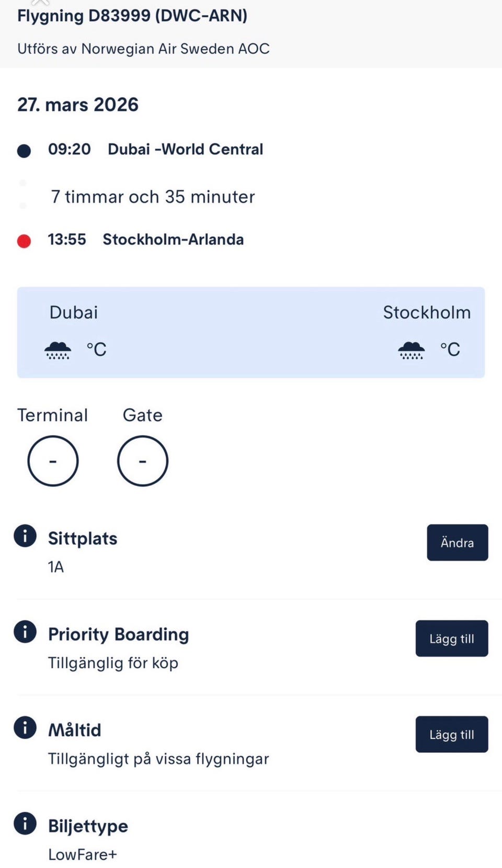Click the seat number 1A
Screen dimensions: 502x868
pos(56,567)
